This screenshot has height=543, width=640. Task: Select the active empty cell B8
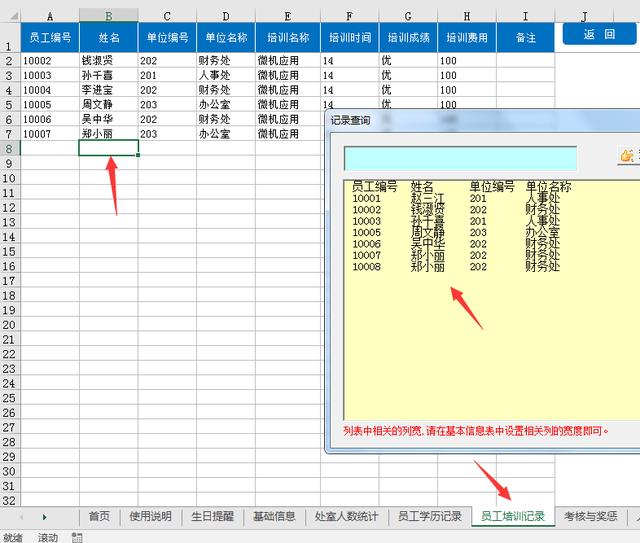click(x=109, y=148)
